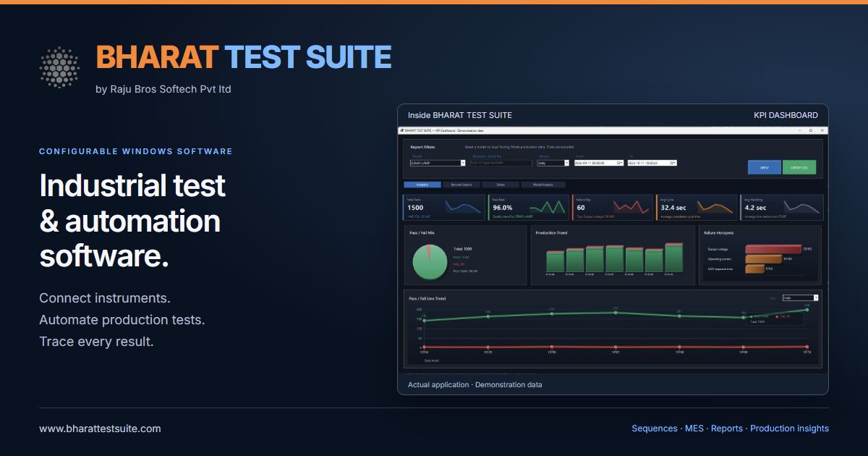Maximize the KPI Dashboard window
Viewport: 868px width, 456px height.
811,130
